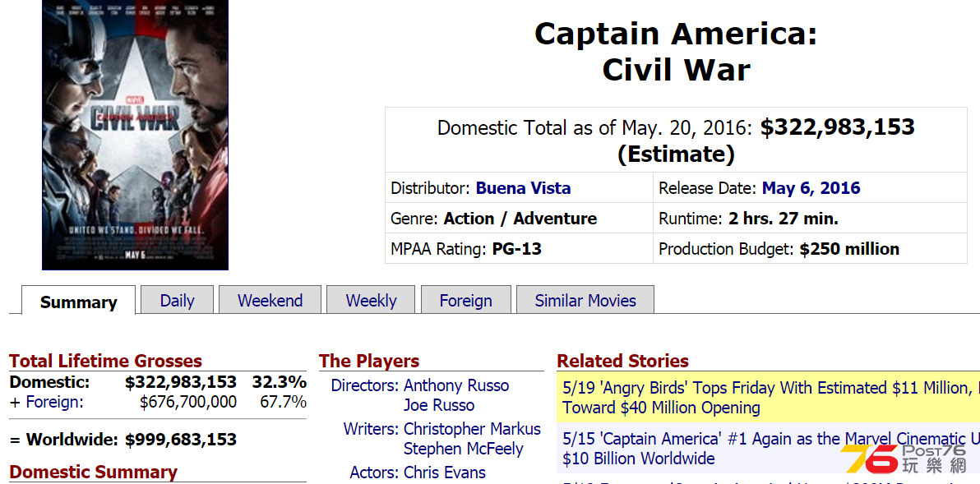Click writer Christopher Markus link
The image size is (980, 484).
pyautogui.click(x=473, y=429)
